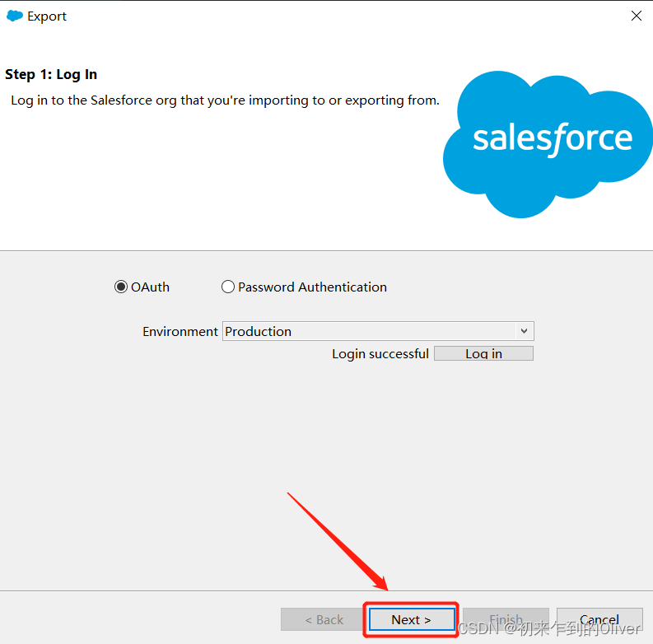Cancel the export wizard

[599, 619]
